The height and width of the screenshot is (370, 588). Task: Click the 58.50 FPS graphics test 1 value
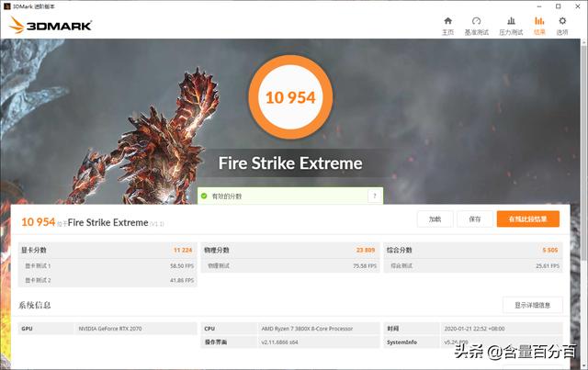(x=182, y=265)
